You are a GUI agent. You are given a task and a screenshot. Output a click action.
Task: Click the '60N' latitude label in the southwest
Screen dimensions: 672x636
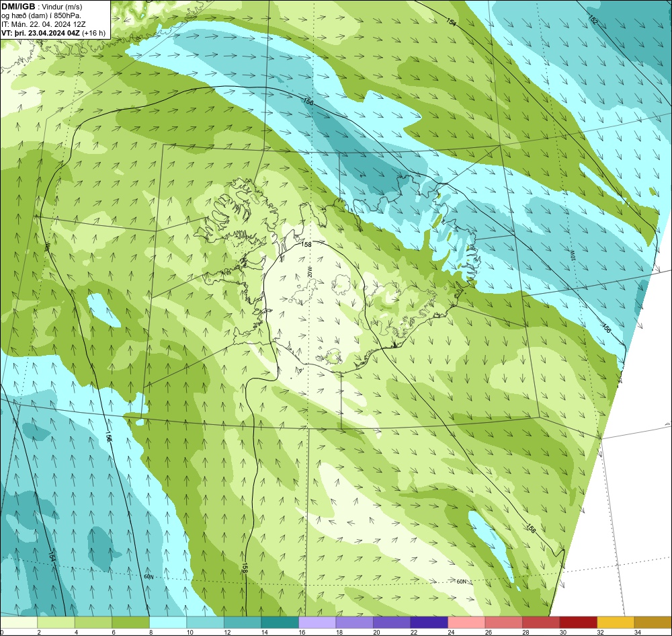pyautogui.click(x=149, y=577)
